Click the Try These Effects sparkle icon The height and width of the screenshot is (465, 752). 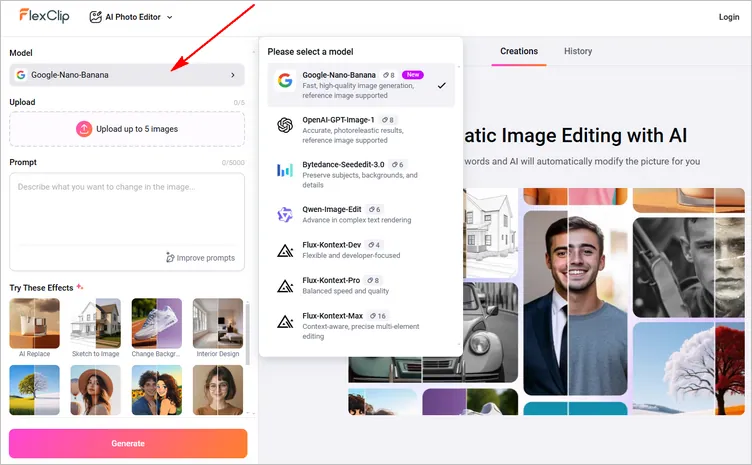point(80,287)
